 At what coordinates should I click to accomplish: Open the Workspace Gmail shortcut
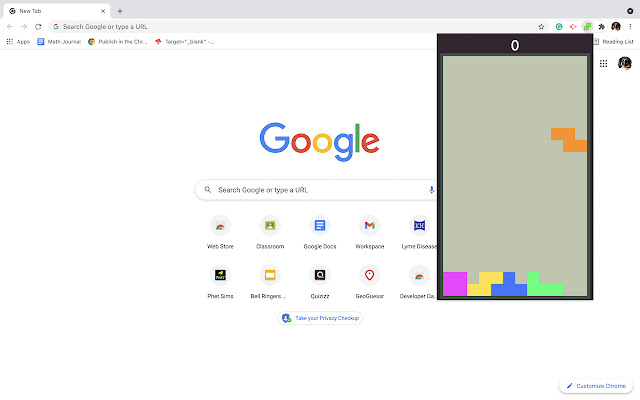369,231
